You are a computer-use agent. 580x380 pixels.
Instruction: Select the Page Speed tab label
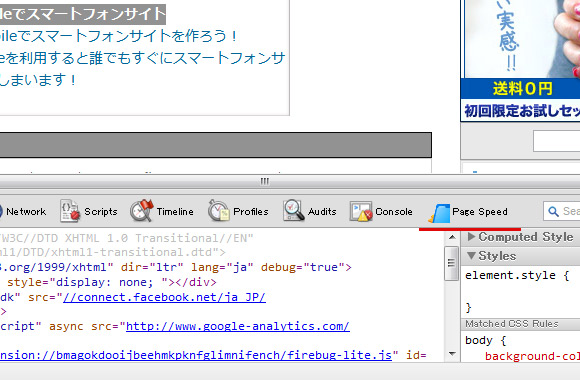480,212
